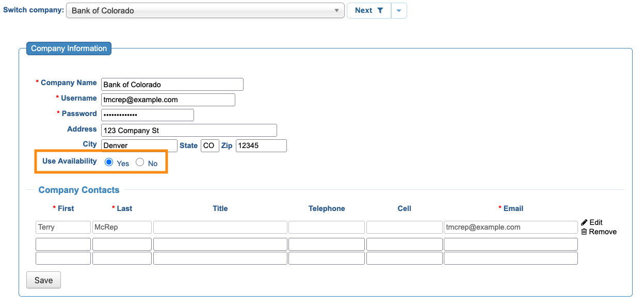Click the First name field with Terry
Image resolution: width=644 pixels, height=308 pixels.
tap(63, 228)
